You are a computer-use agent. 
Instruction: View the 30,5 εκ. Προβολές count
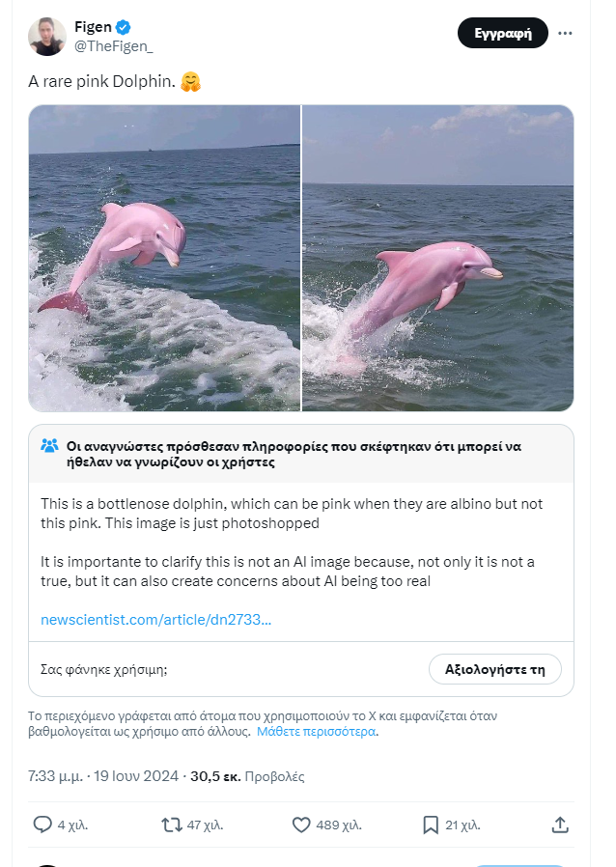click(247, 776)
